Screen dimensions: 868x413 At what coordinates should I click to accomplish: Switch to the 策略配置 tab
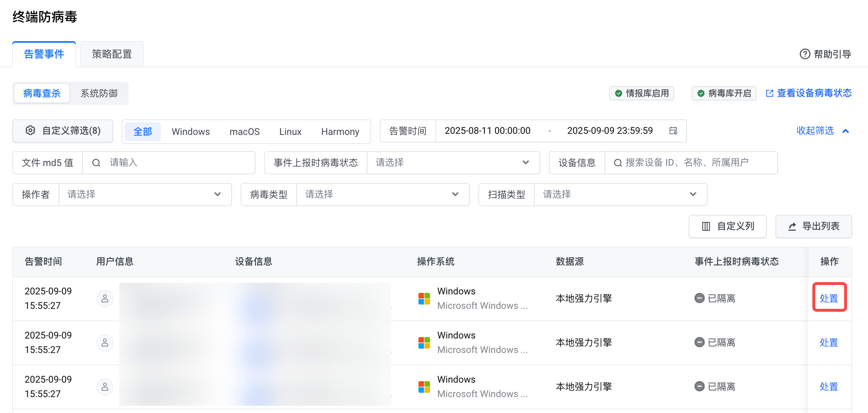112,54
